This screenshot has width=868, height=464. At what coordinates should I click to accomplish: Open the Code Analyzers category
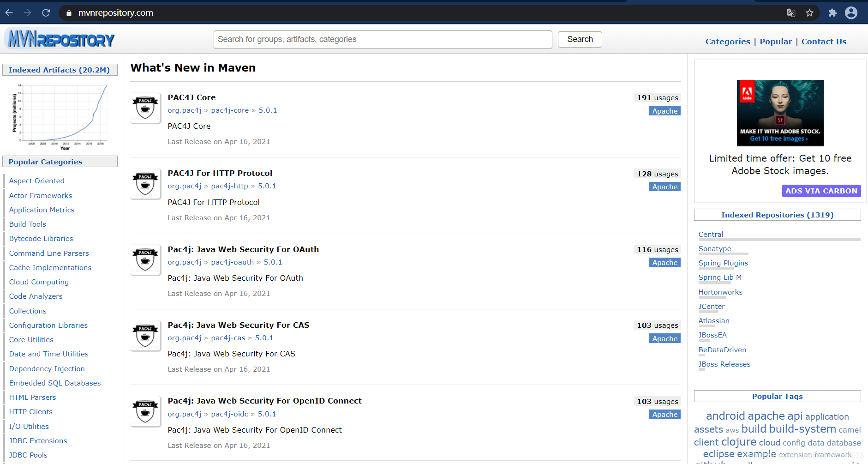pos(36,296)
